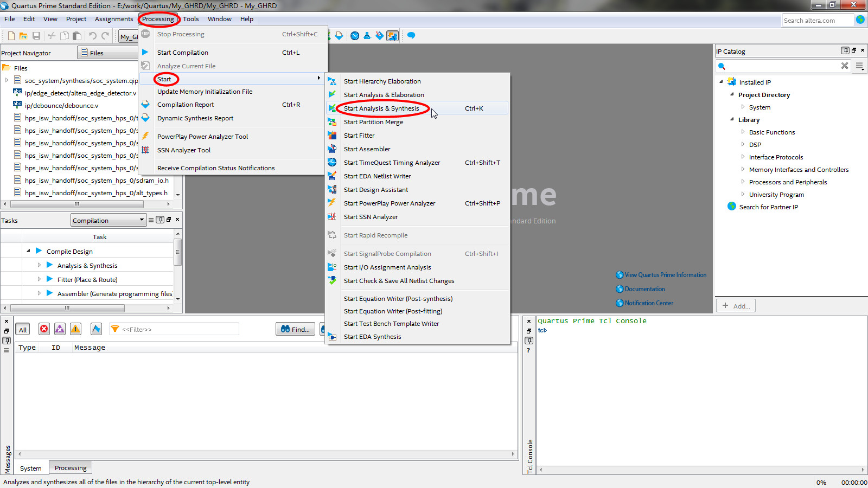Toggle warning messages filter triangle icon
The image size is (868, 488).
[x=75, y=329]
